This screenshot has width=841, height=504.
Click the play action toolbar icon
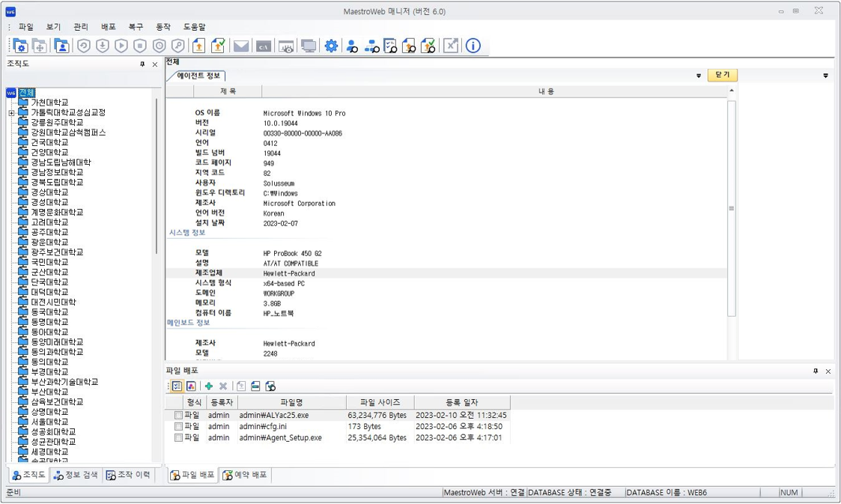121,46
